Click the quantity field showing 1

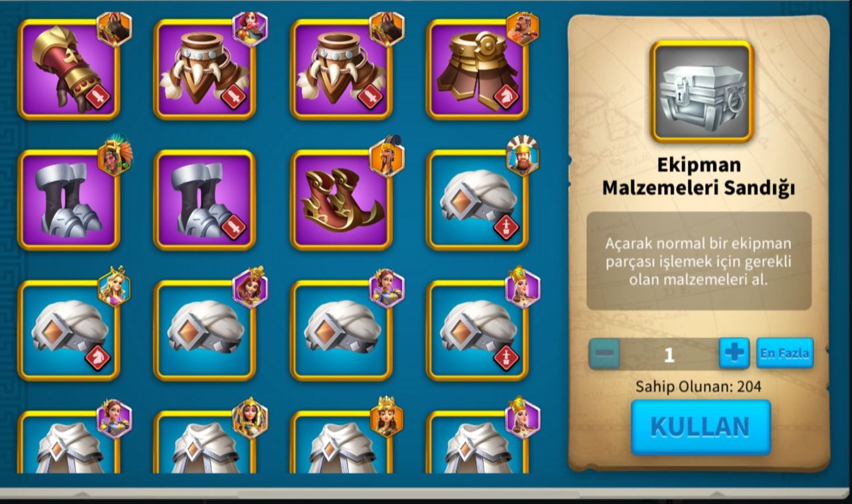click(x=669, y=354)
